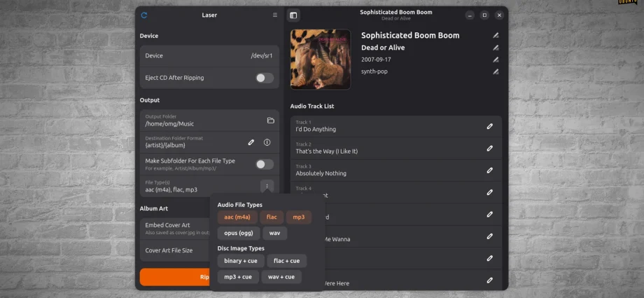
Task: Select the opus (ogg) file type
Action: (239, 233)
